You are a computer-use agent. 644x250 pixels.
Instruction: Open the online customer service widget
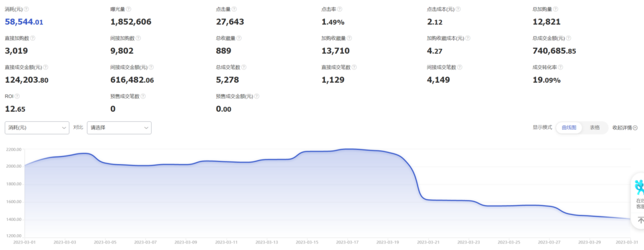(x=638, y=194)
